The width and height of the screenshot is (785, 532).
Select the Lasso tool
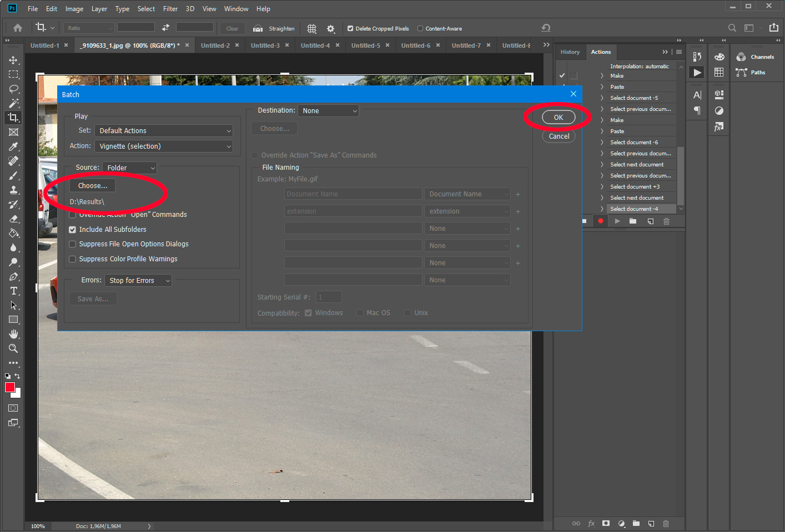14,89
